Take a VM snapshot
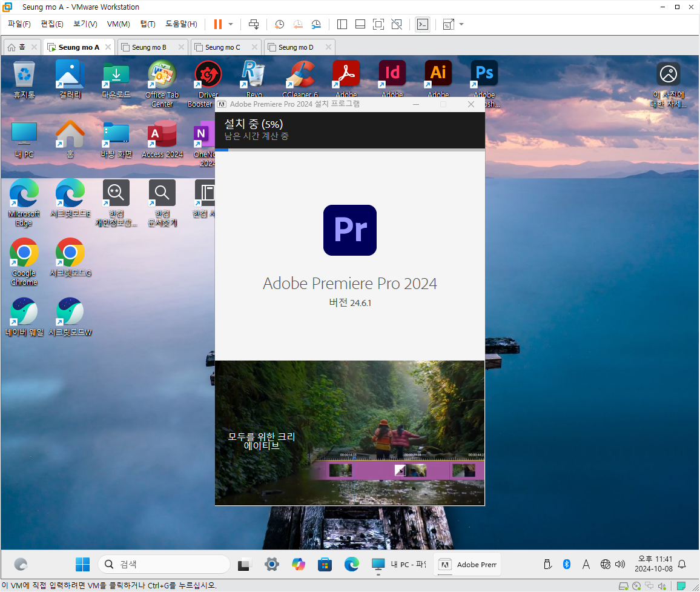This screenshot has width=700, height=592. 280,24
